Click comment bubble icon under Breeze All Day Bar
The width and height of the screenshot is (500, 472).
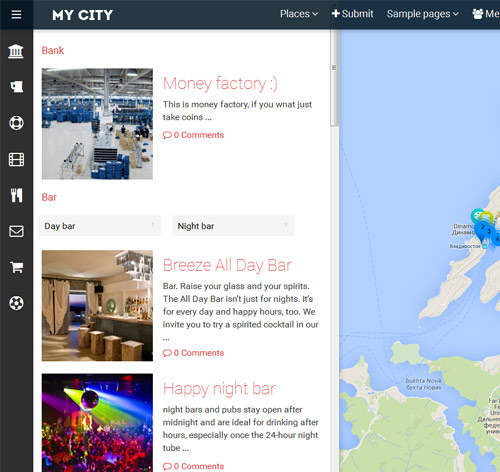point(167,353)
